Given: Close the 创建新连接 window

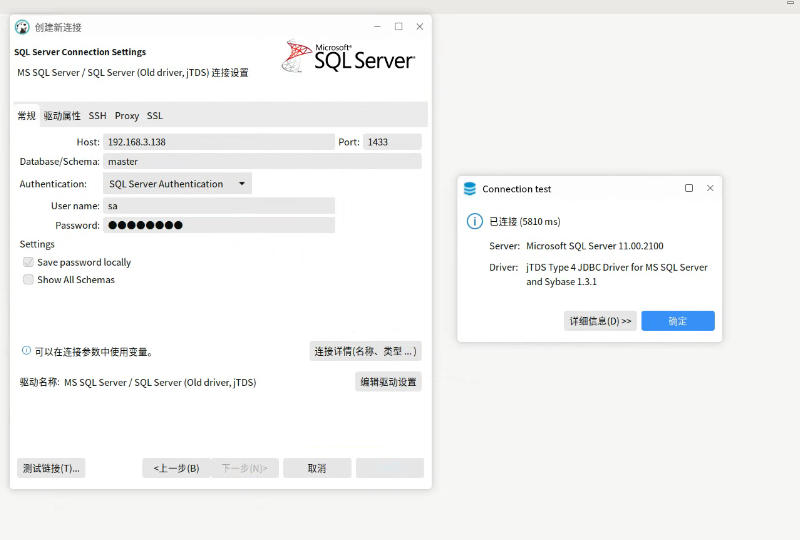Looking at the screenshot, I should click(420, 27).
